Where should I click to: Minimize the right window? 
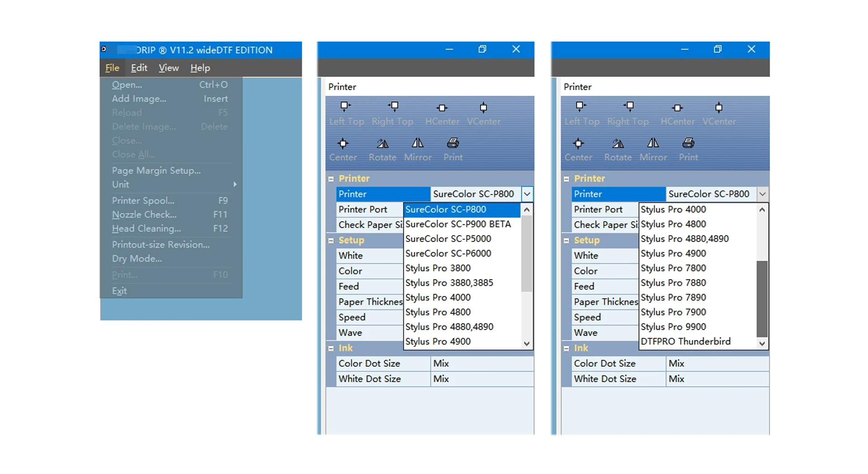point(684,49)
